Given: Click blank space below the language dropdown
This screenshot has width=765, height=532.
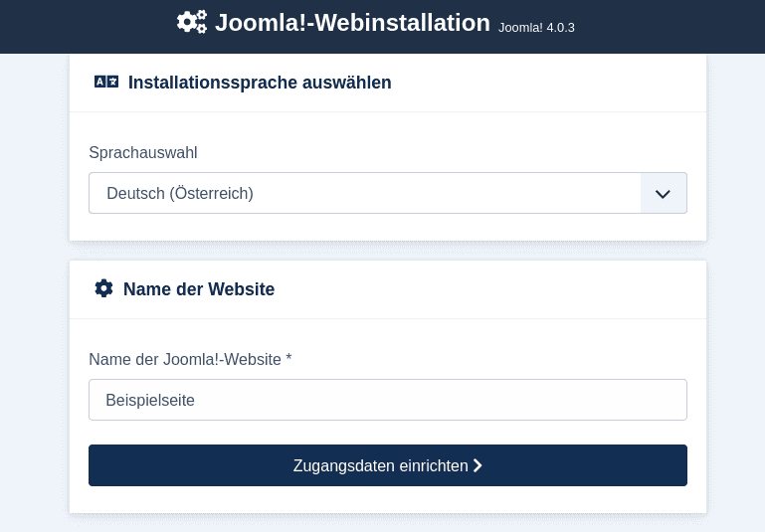Looking at the screenshot, I should click(387, 227).
